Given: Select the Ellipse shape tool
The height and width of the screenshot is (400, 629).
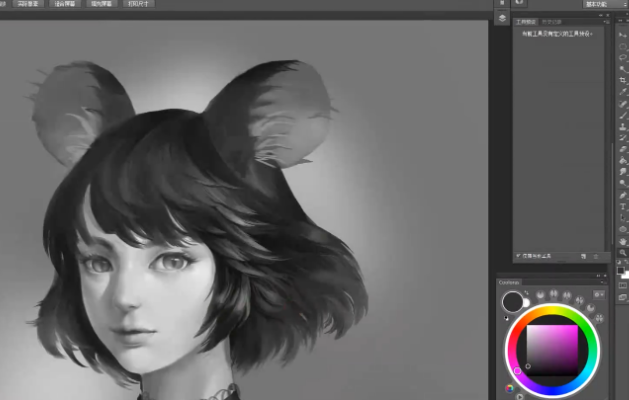Looking at the screenshot, I should point(623,229).
